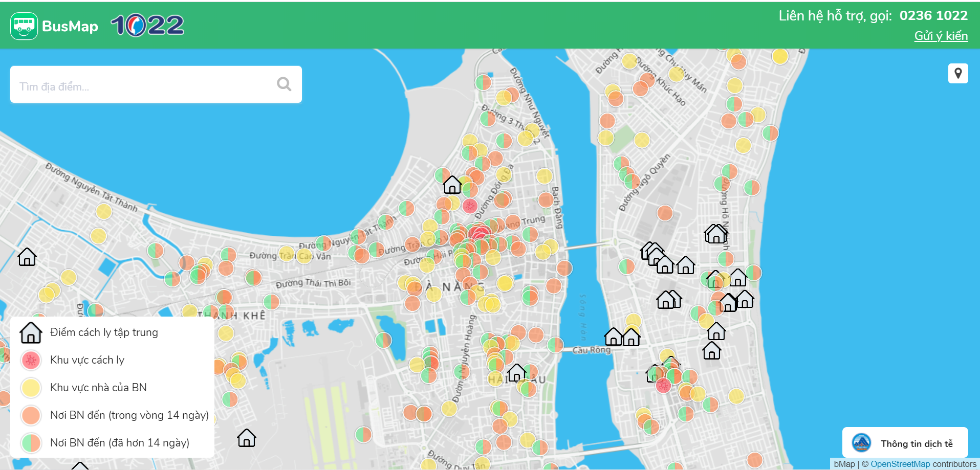980x470 pixels.
Task: Follow the OpenStreetMap attribution link
Action: pos(900,464)
